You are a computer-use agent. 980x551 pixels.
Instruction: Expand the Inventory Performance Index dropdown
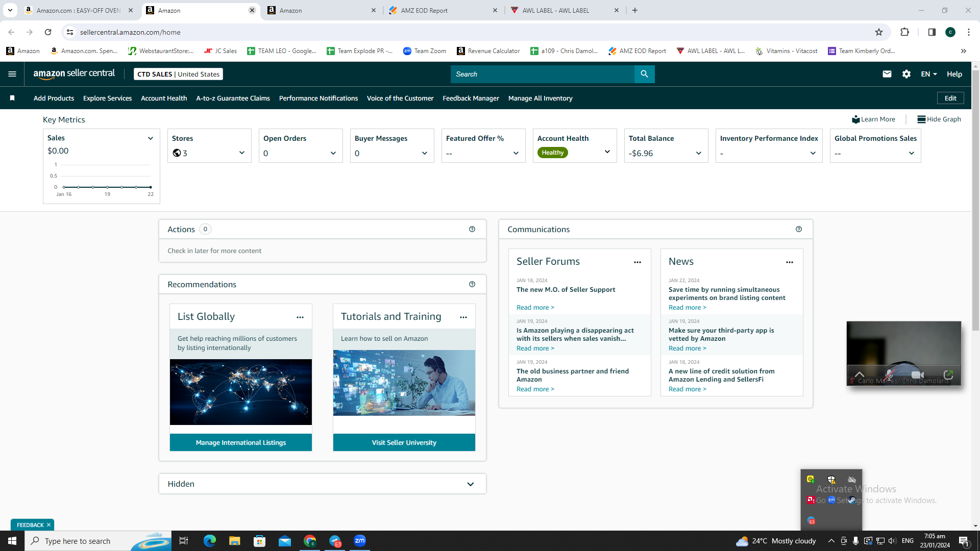(x=813, y=153)
